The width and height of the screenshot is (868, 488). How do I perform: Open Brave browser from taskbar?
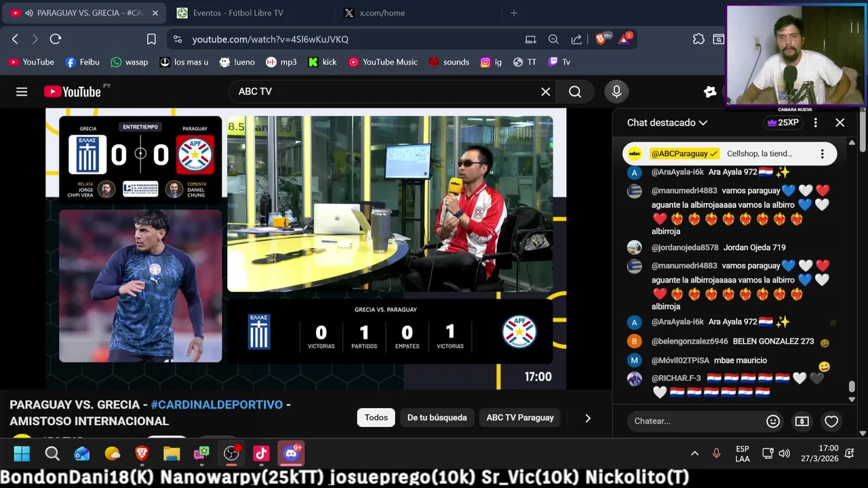[142, 453]
